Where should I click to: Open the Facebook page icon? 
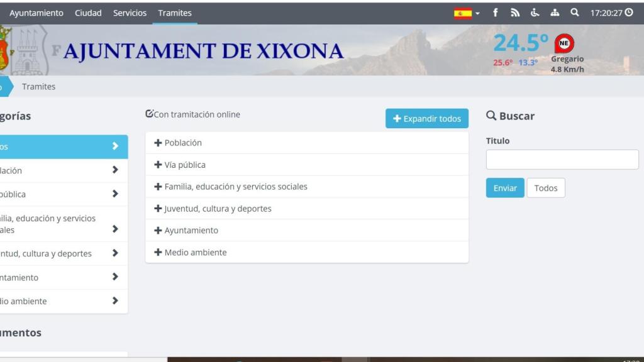495,12
